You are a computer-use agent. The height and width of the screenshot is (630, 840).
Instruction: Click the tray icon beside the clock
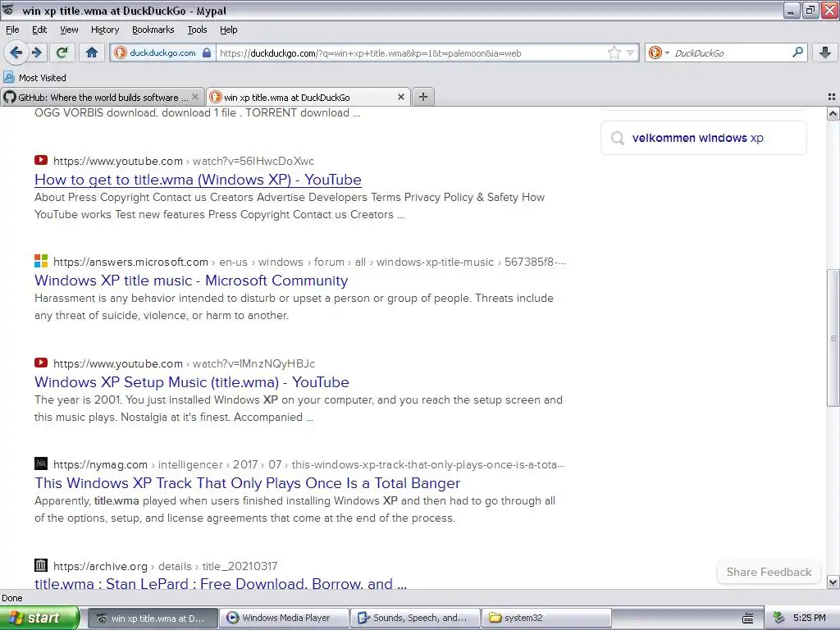[x=779, y=618]
